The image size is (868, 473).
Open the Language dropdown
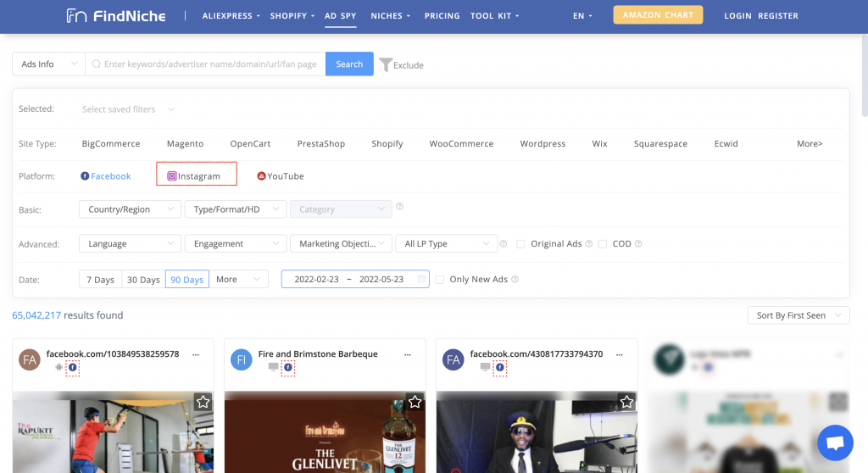pos(130,243)
